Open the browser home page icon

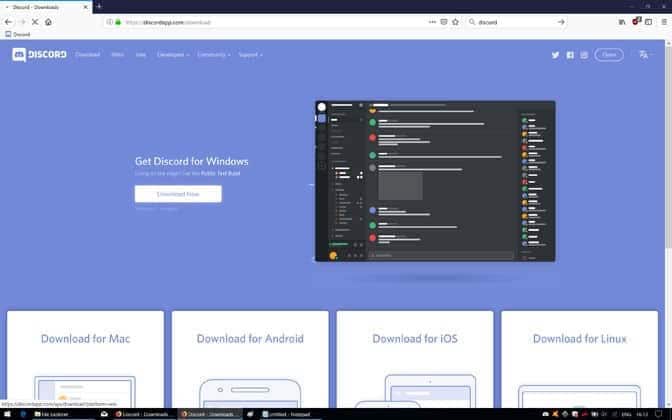(x=48, y=22)
